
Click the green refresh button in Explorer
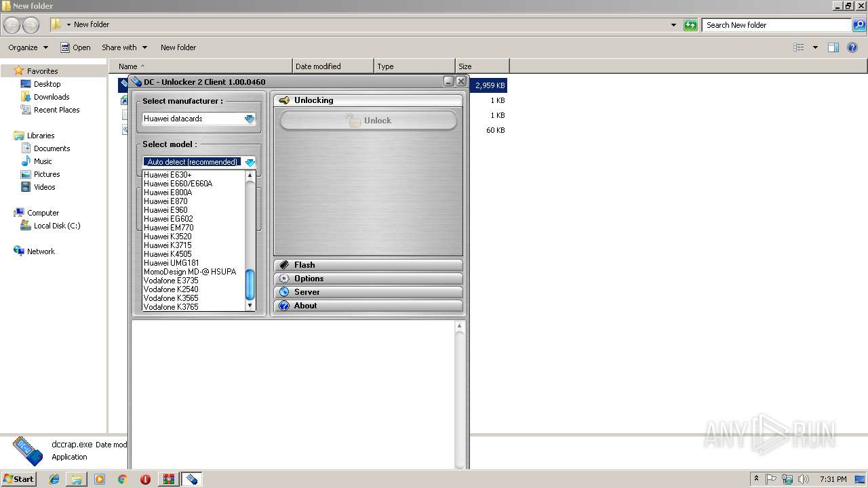click(690, 25)
